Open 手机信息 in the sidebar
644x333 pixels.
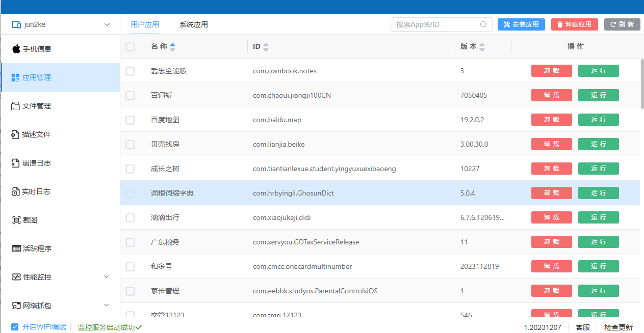tap(60, 49)
